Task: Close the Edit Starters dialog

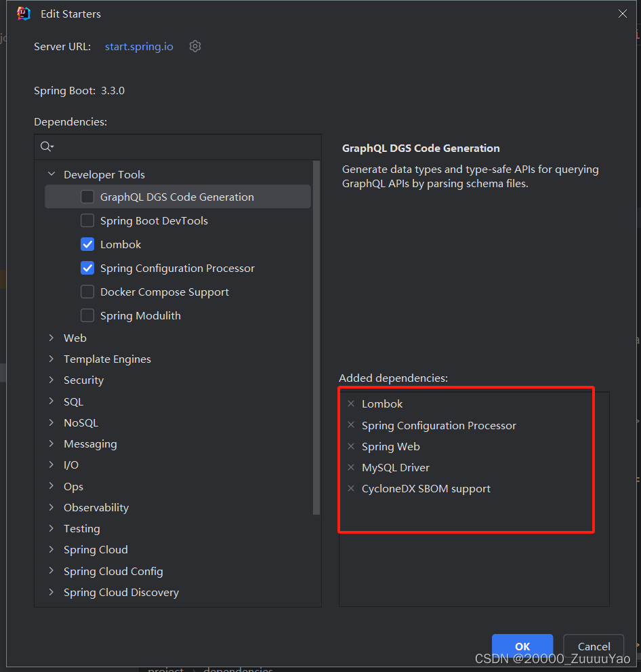Action: click(x=623, y=14)
